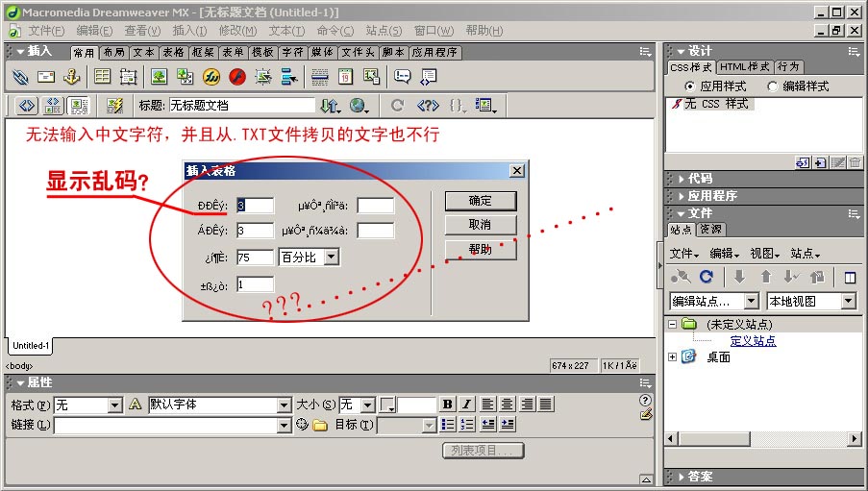The width and height of the screenshot is (868, 491).
Task: Expand the 桌面 tree node
Action: point(673,356)
